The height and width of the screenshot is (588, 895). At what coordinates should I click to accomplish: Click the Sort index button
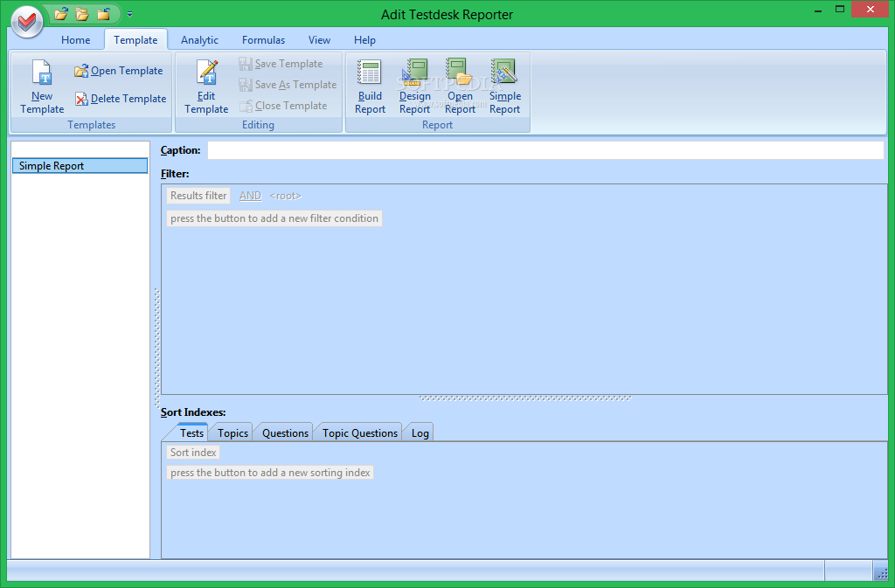click(193, 453)
